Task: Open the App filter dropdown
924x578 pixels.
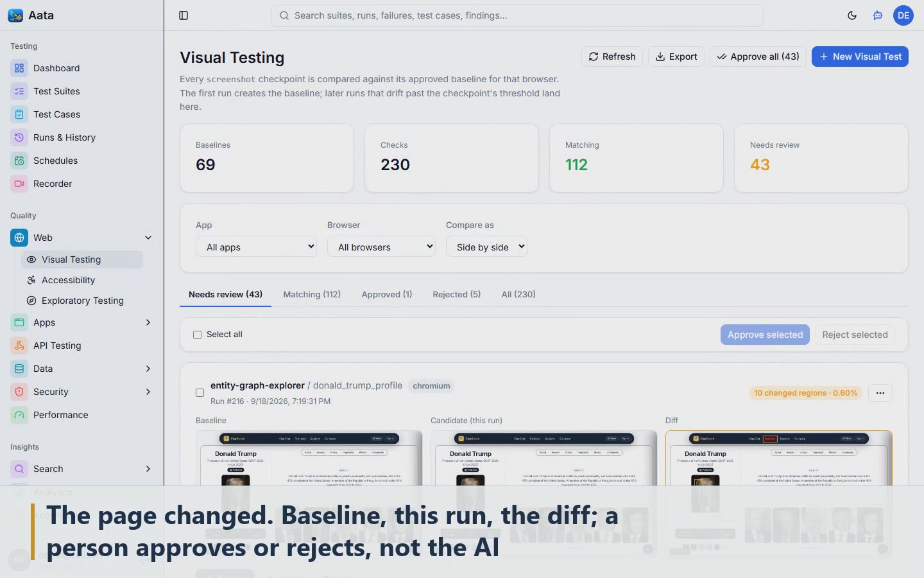Action: point(256,247)
